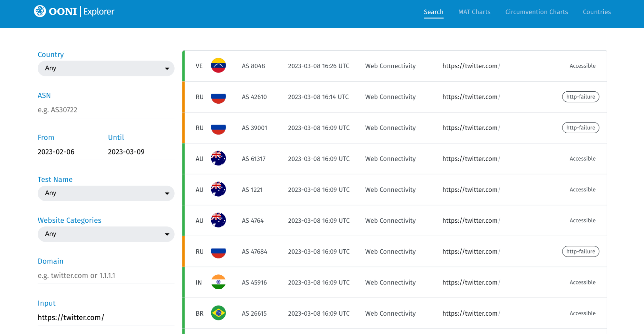
Task: Click the Russia flag for AS 42610
Action: pyautogui.click(x=218, y=97)
